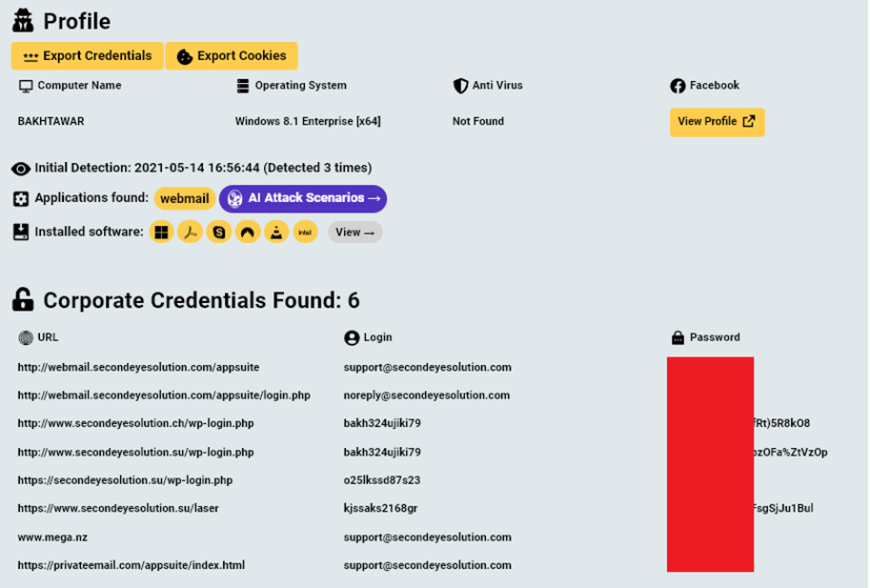Click the VLC cone software icon
870x588 pixels.
tap(276, 232)
